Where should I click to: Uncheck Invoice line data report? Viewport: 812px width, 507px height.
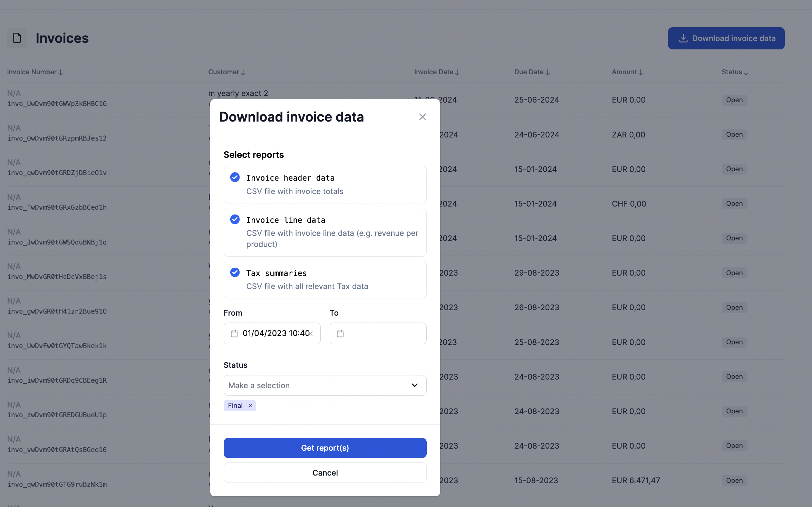coord(235,219)
